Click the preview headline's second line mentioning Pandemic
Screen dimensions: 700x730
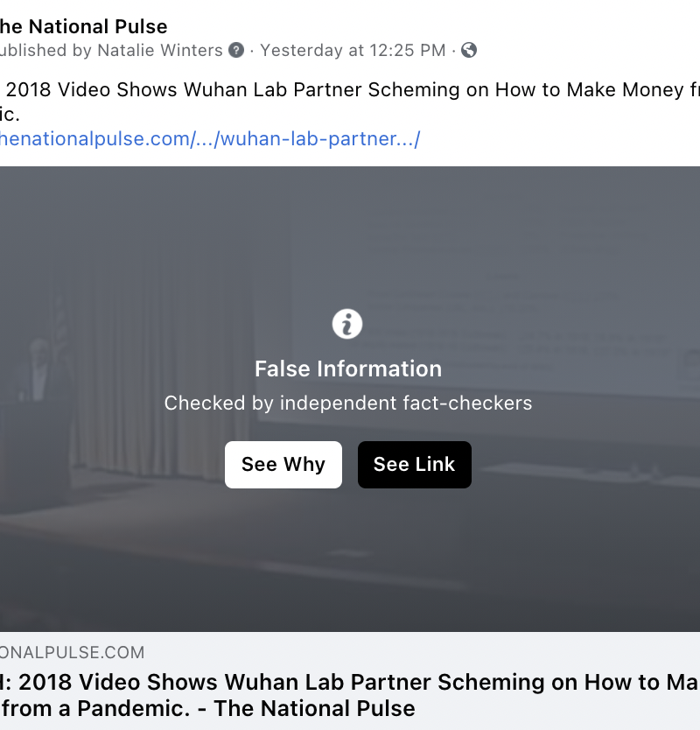(x=210, y=708)
